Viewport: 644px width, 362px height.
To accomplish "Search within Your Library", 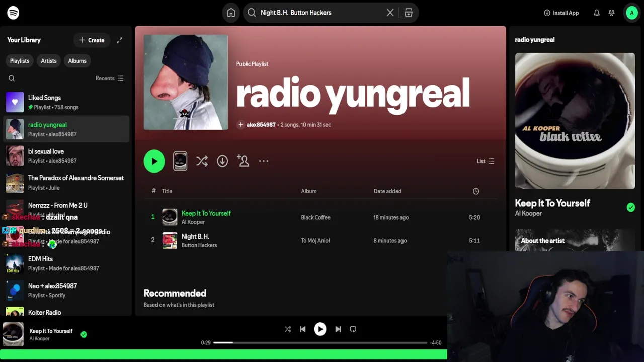I will pos(12,78).
